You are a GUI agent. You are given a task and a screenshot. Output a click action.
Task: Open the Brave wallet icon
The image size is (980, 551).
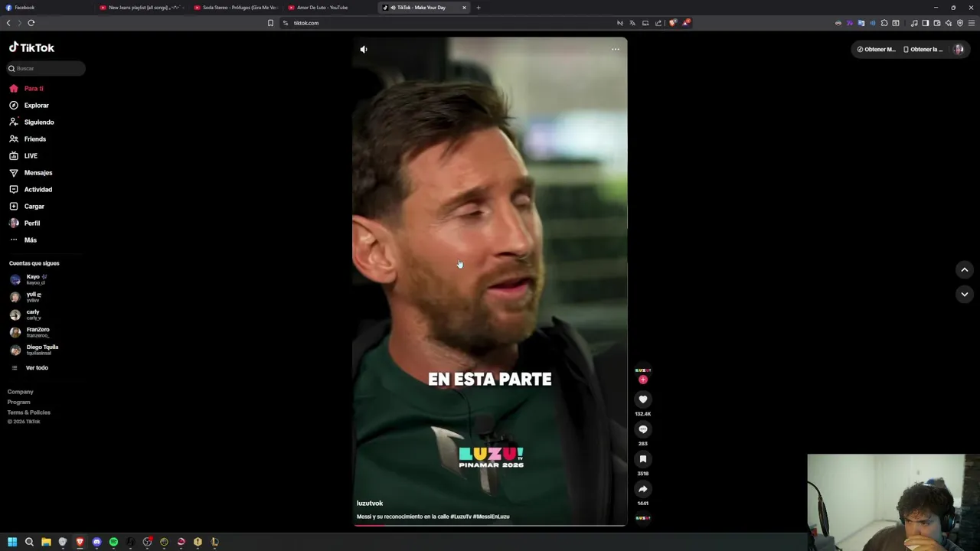pos(936,23)
